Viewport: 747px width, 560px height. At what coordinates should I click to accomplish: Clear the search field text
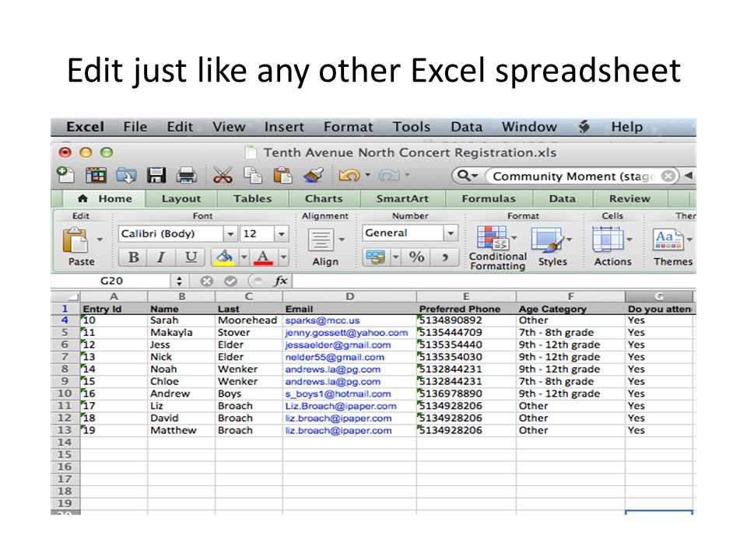pos(668,176)
